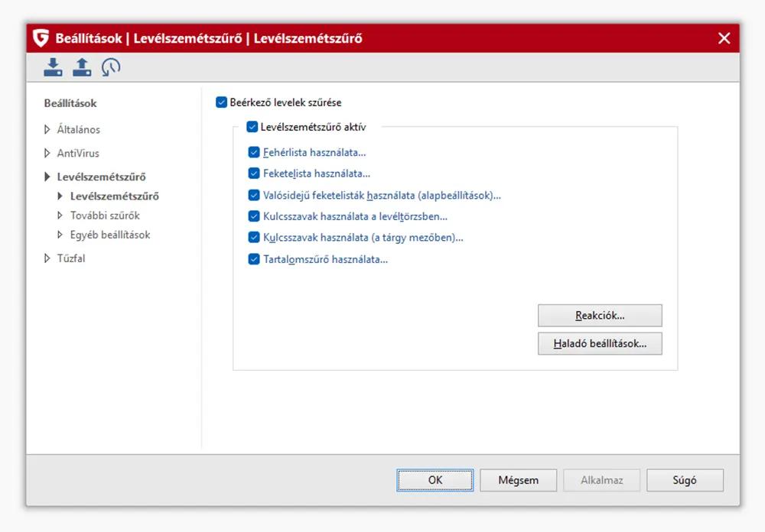Expand the Általános tree arrow
765x532 pixels.
pyautogui.click(x=47, y=130)
